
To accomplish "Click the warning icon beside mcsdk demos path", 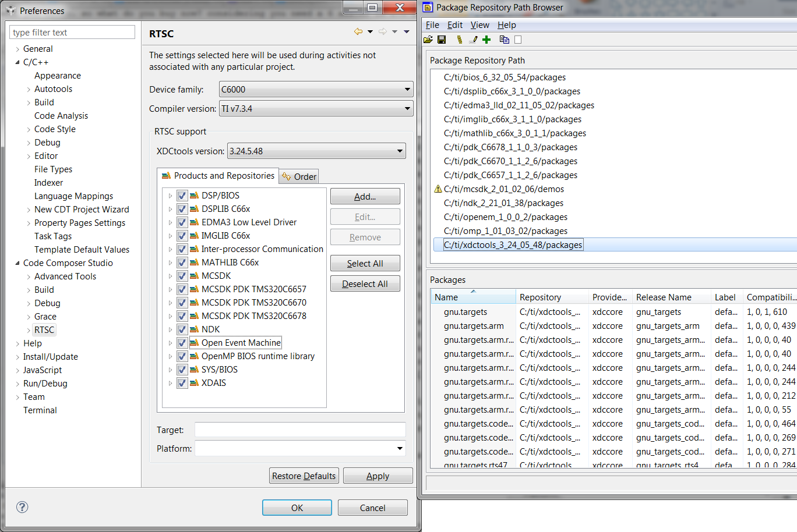I will pyautogui.click(x=438, y=189).
